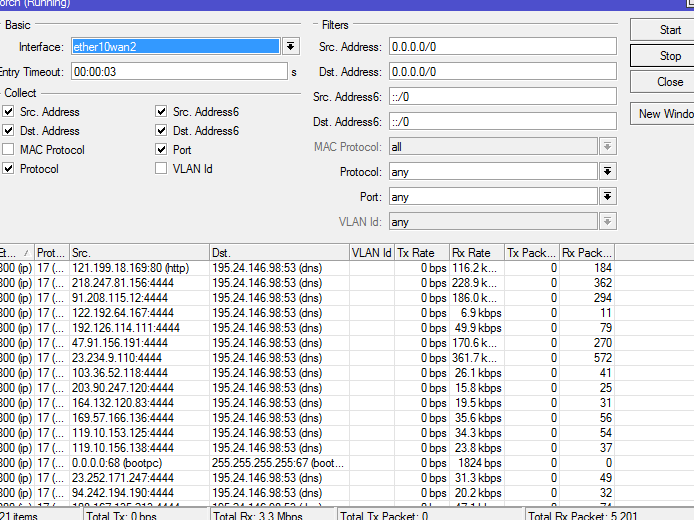Expand the Port filter dropdown
694x520 pixels.
[606, 197]
